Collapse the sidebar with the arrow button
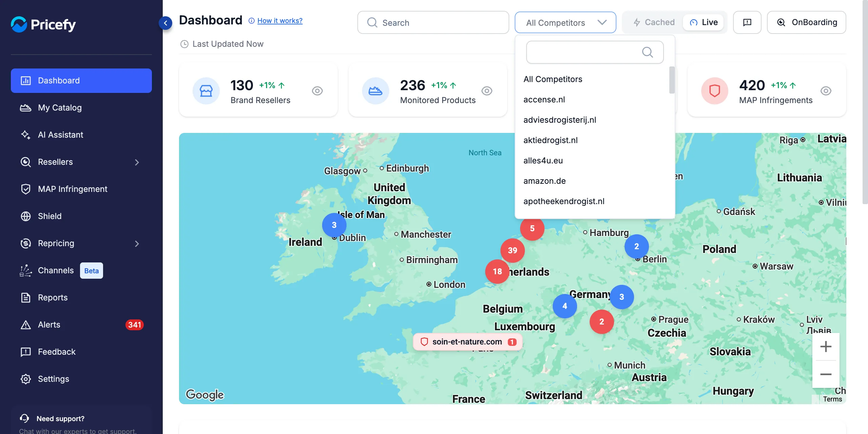Screen dimensions: 868x434 click(165, 23)
